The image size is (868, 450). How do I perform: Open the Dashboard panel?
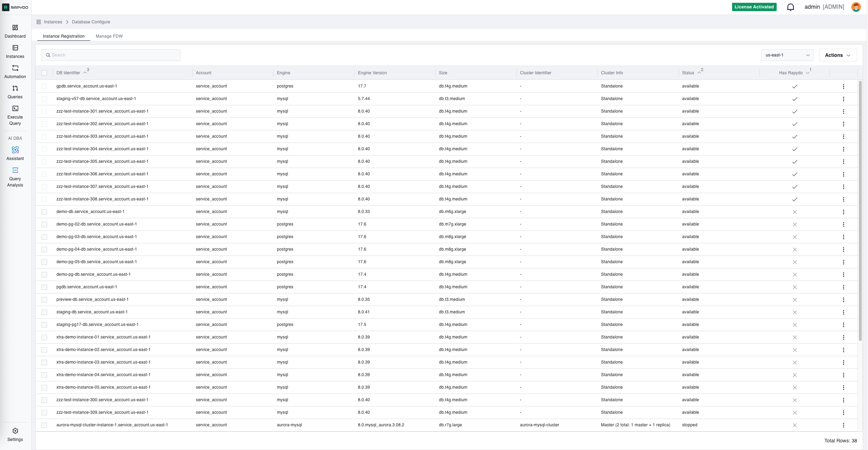15,31
